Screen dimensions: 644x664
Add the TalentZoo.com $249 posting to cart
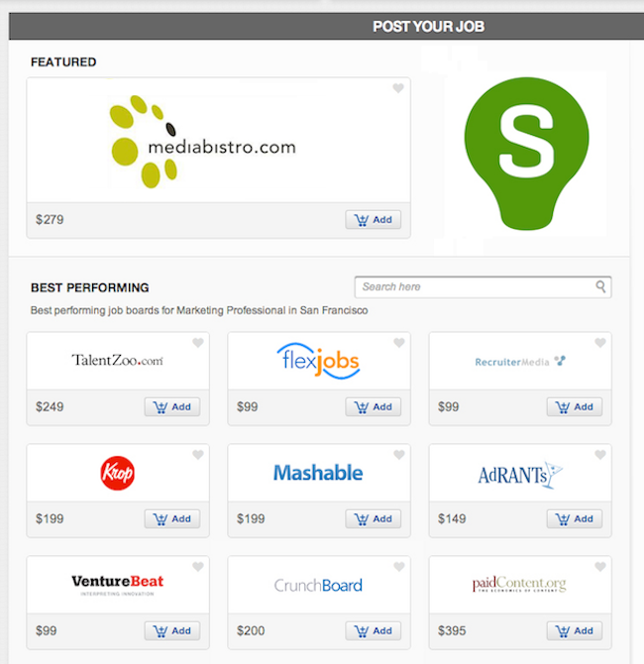(x=172, y=407)
